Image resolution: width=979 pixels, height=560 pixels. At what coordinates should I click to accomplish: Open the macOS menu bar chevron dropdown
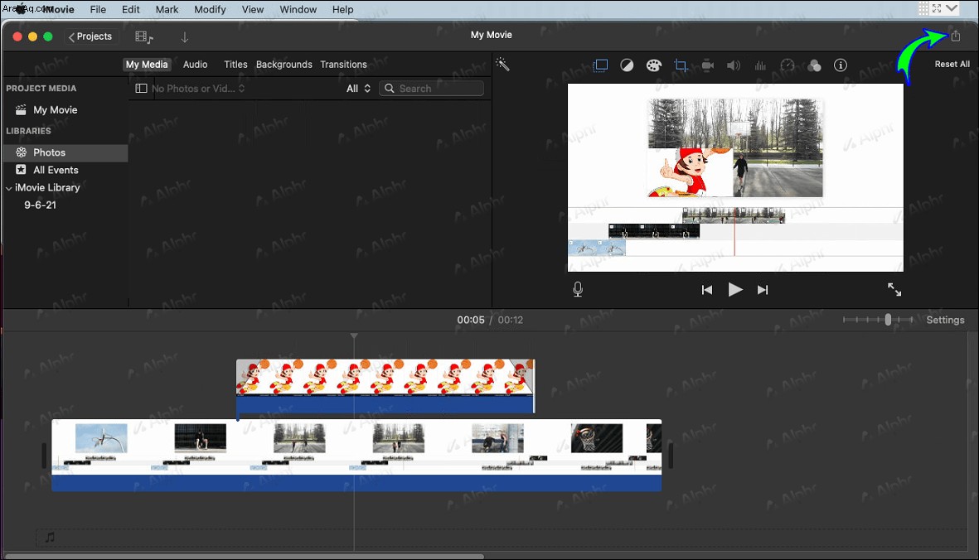click(952, 8)
